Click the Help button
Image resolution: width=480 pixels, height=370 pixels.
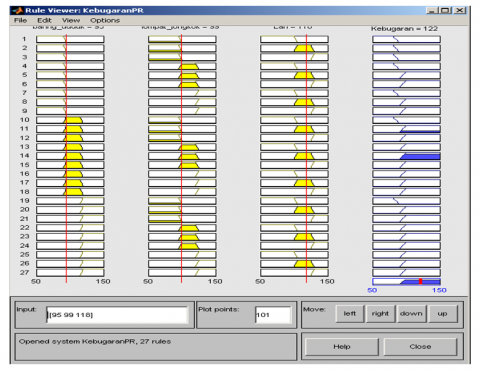click(342, 347)
